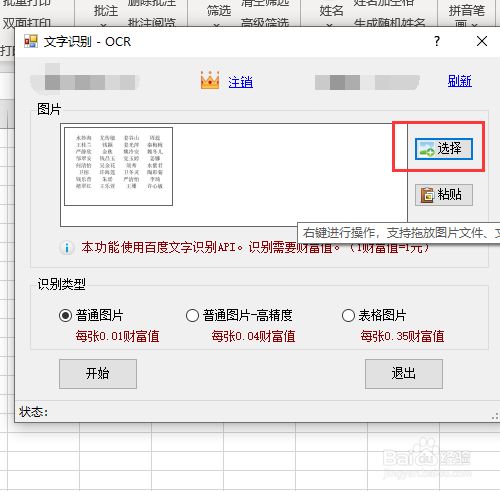The width and height of the screenshot is (500, 491).
Task: Click the blue info icon
Action: [67, 248]
